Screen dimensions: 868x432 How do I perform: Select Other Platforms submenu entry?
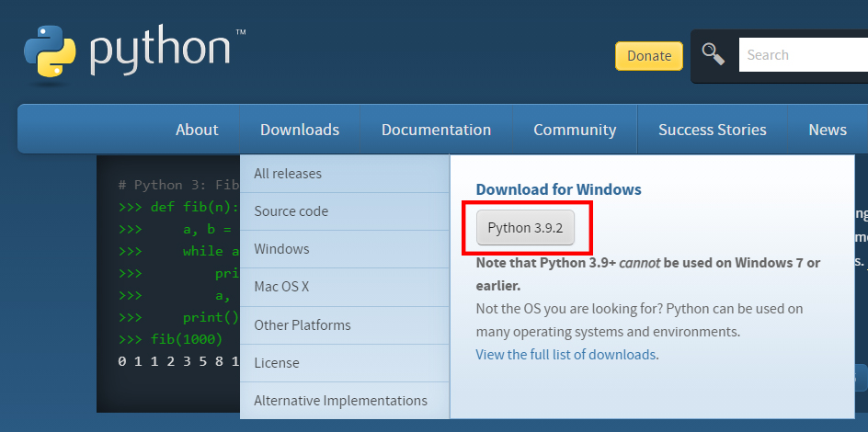coord(344,324)
